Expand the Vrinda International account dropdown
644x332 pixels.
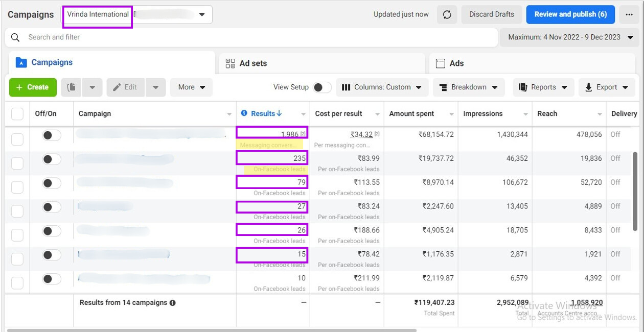pos(202,15)
